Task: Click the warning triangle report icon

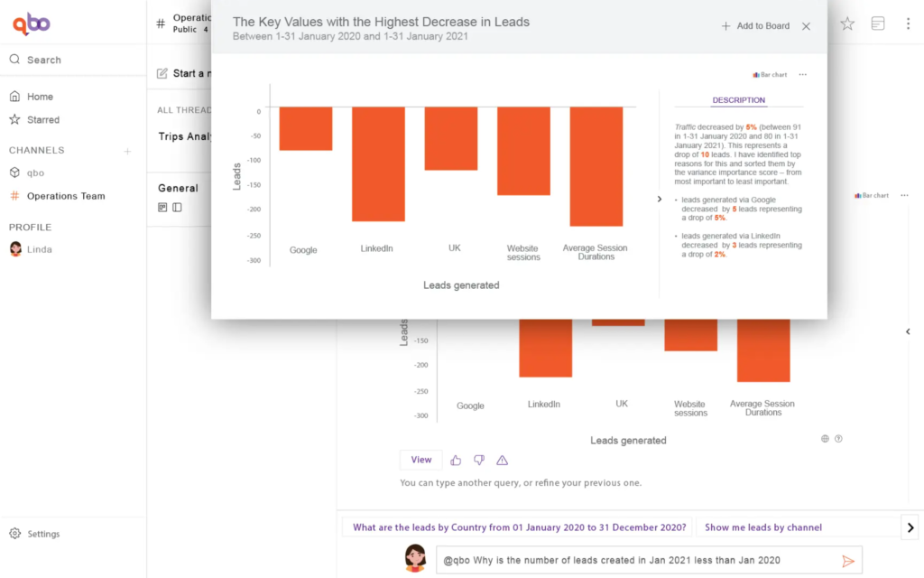Action: tap(503, 460)
